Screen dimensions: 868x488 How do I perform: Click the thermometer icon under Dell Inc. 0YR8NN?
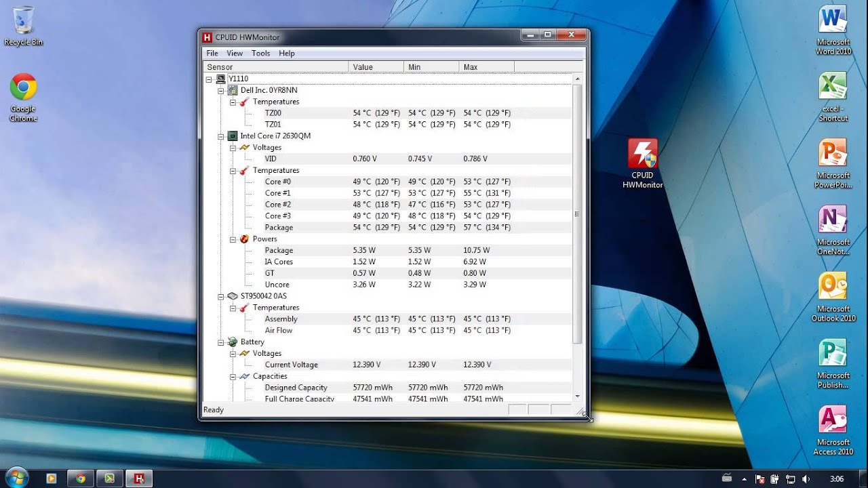pyautogui.click(x=244, y=102)
